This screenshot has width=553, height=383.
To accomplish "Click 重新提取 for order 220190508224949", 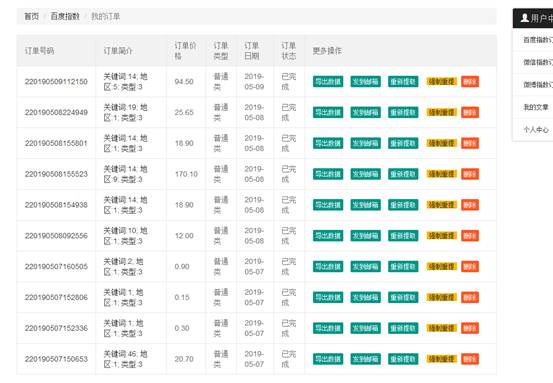I will click(403, 112).
